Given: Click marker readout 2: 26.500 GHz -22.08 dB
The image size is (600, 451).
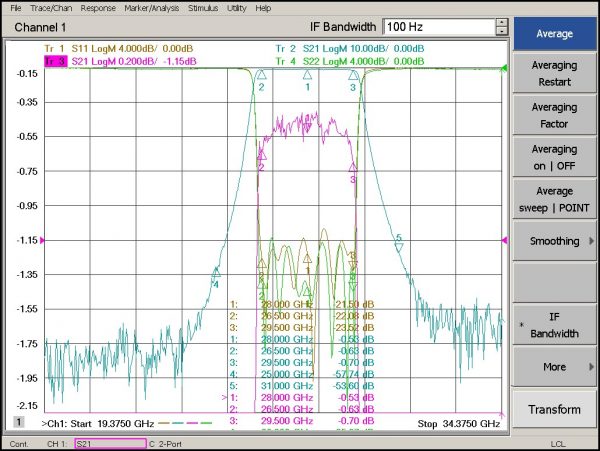Looking at the screenshot, I should [x=302, y=316].
